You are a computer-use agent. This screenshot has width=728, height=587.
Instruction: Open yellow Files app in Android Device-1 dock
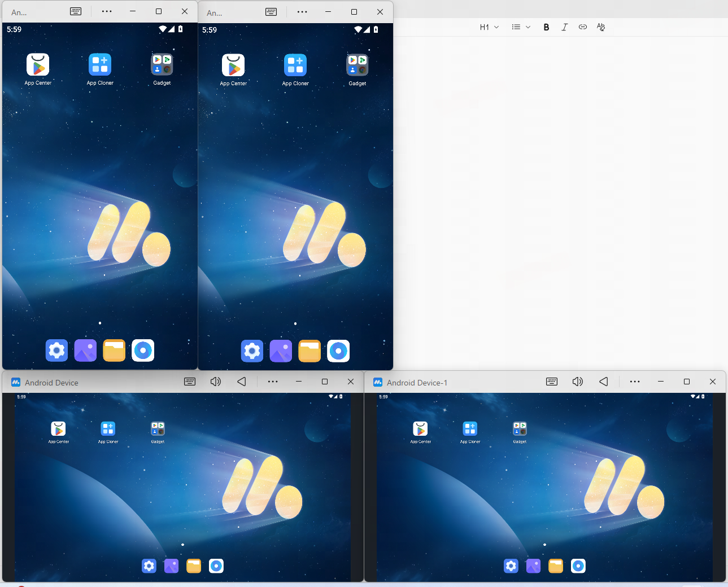[x=556, y=566]
